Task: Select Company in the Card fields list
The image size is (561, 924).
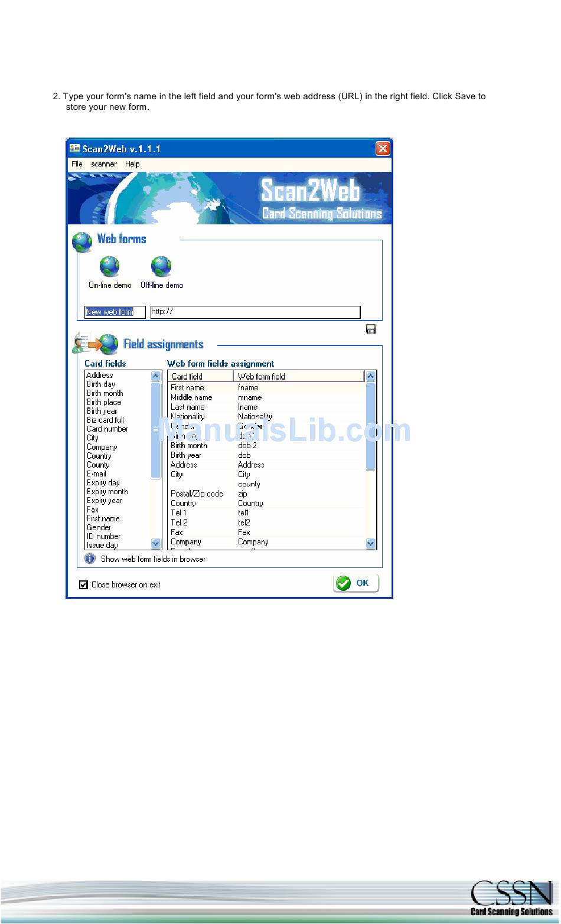Action: (x=102, y=447)
